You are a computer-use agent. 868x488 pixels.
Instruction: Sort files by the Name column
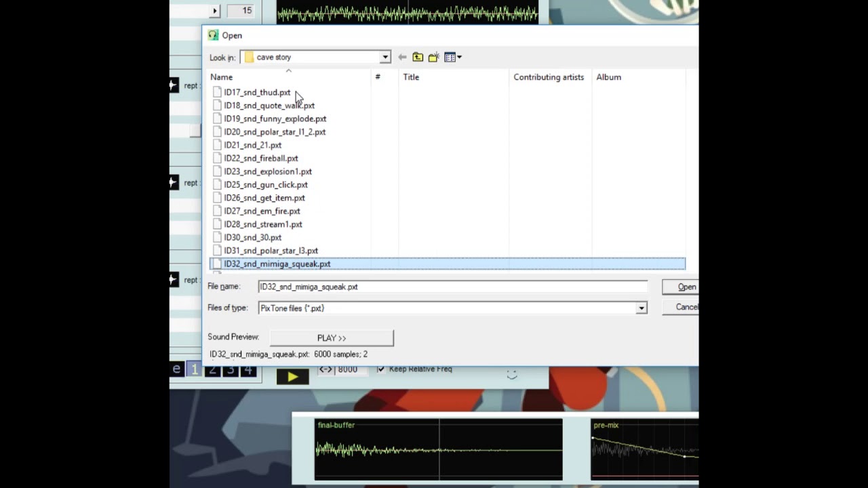(x=222, y=77)
